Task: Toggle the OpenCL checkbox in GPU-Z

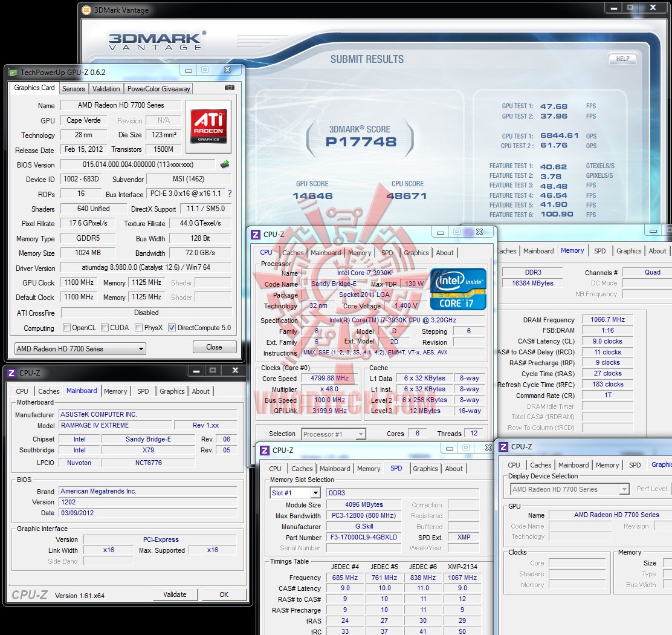Action: [66, 328]
